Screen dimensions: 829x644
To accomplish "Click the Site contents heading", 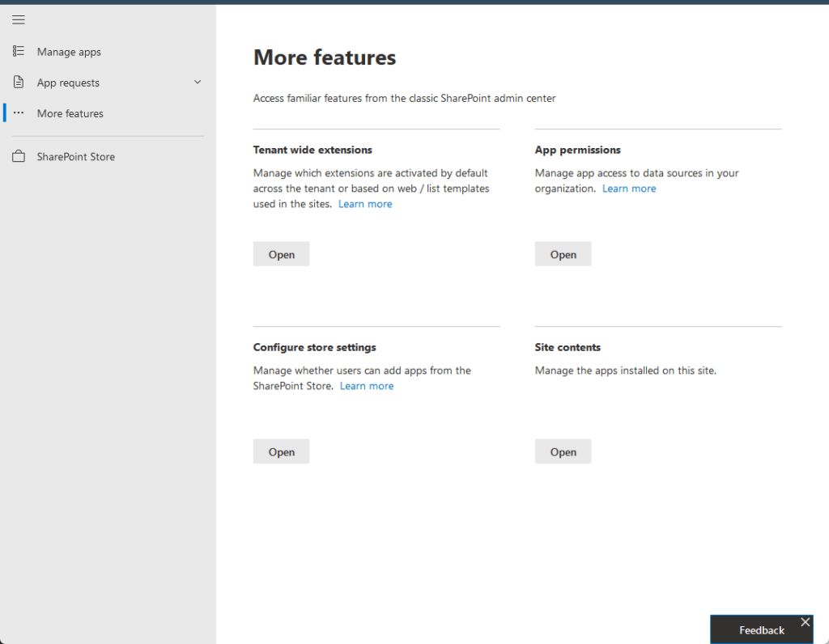I will (568, 348).
